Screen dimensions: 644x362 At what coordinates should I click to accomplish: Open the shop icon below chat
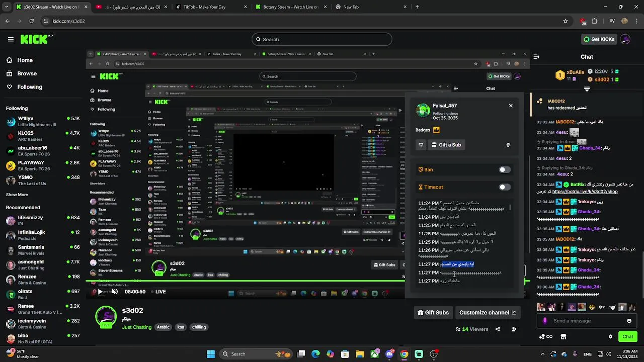563,337
